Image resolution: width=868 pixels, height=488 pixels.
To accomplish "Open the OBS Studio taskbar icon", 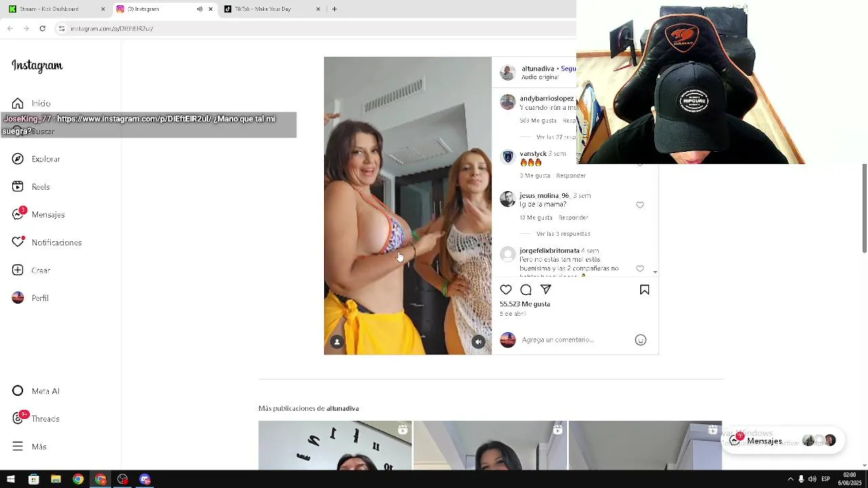I will click(122, 479).
